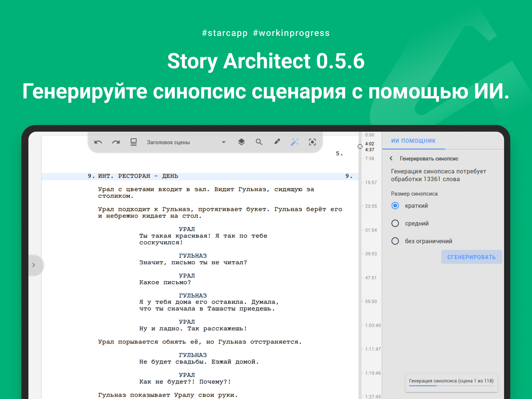
Task: Click the #workinprogress hashtag
Action: (291, 33)
